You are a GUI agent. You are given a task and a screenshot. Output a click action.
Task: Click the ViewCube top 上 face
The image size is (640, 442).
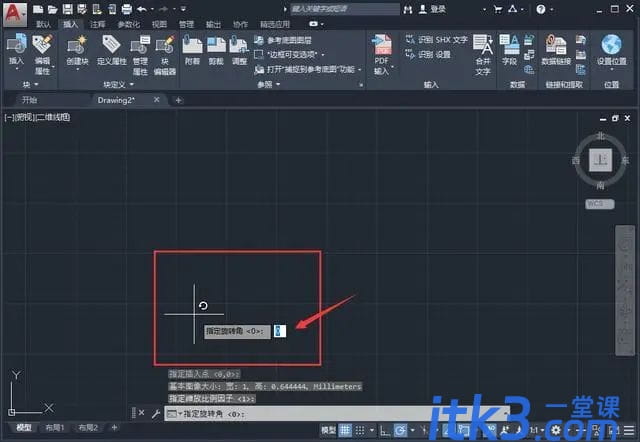pyautogui.click(x=600, y=160)
